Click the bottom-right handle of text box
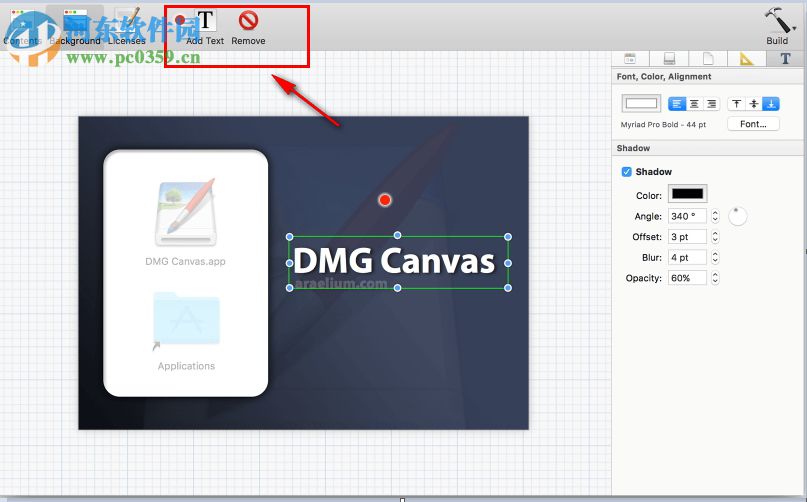This screenshot has width=807, height=502. pos(508,288)
